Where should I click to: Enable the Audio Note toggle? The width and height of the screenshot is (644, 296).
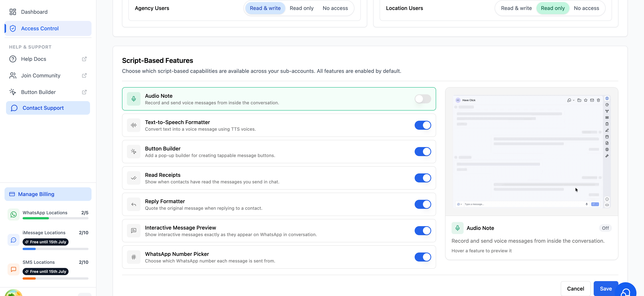[x=423, y=99]
